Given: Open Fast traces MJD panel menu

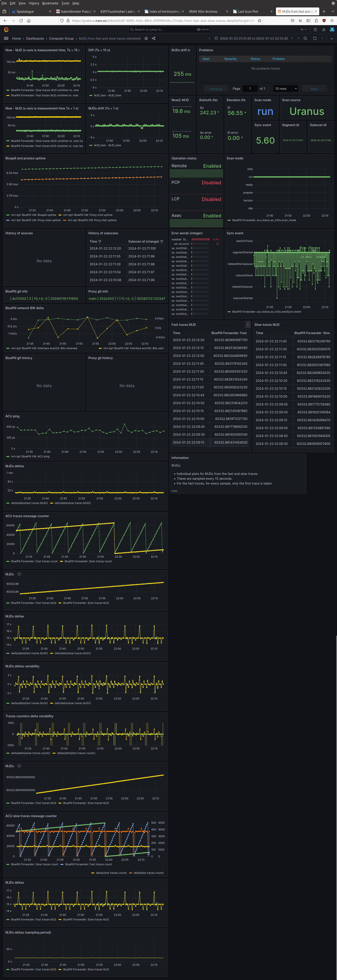Looking at the screenshot, I should point(248,324).
